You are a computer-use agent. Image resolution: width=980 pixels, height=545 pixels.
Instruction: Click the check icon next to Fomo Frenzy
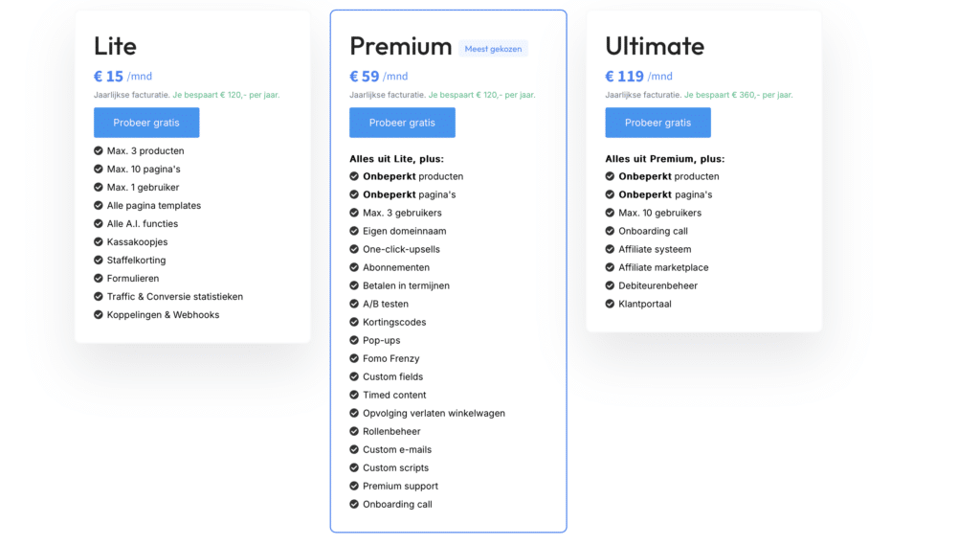(x=354, y=358)
